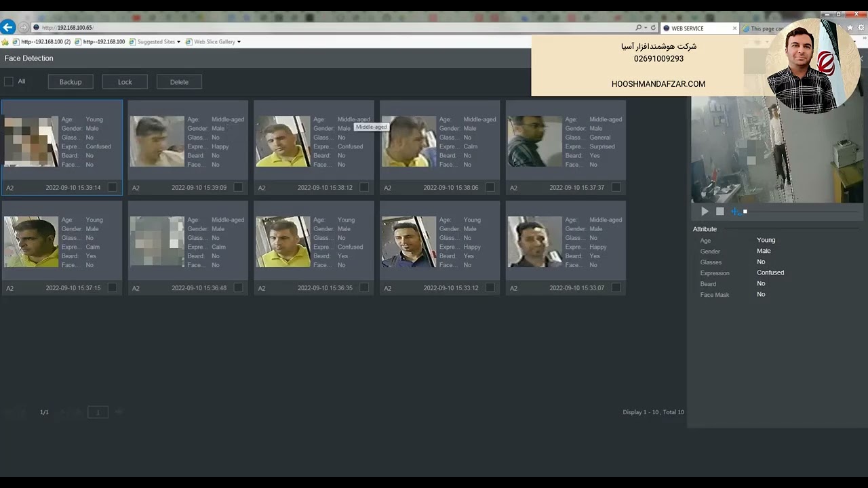Open the face thumbnail dated 15:37:15
Screen dimensions: 868x488
tap(31, 241)
